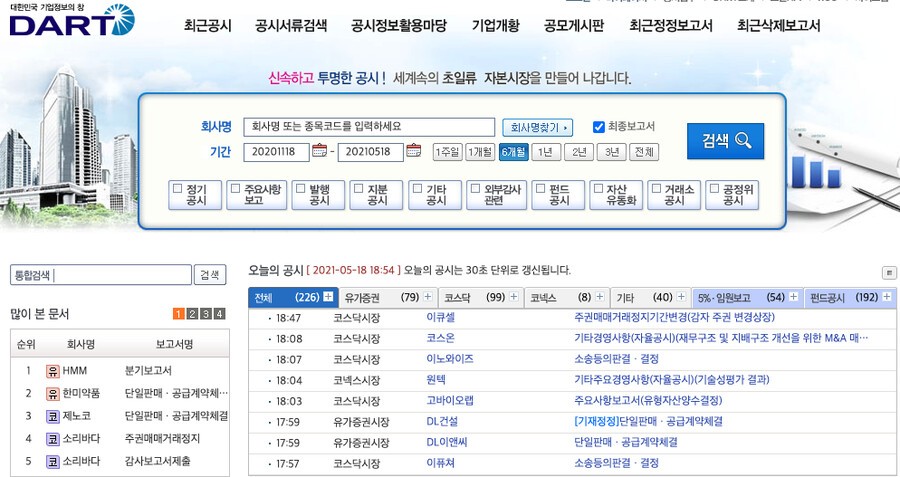Image resolution: width=900 pixels, height=477 pixels.
Task: Click the blue 검색 search button
Action: [x=726, y=141]
